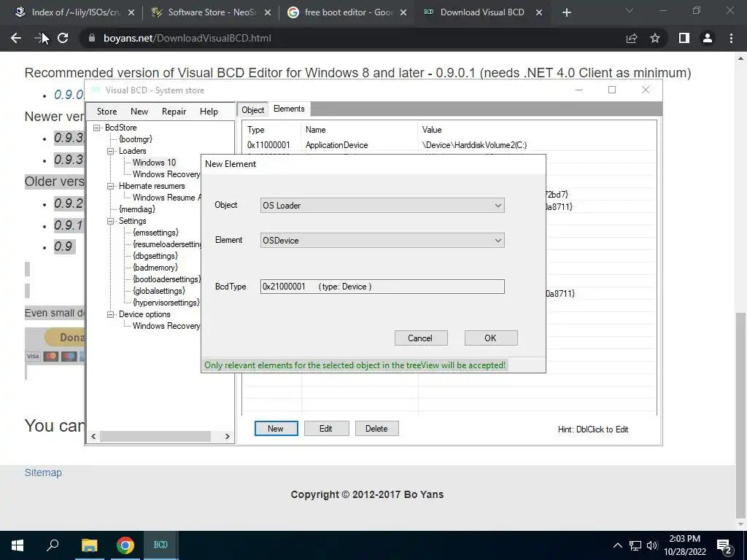Collapse the Hibernate resumers node
This screenshot has height=560, width=747.
point(111,186)
